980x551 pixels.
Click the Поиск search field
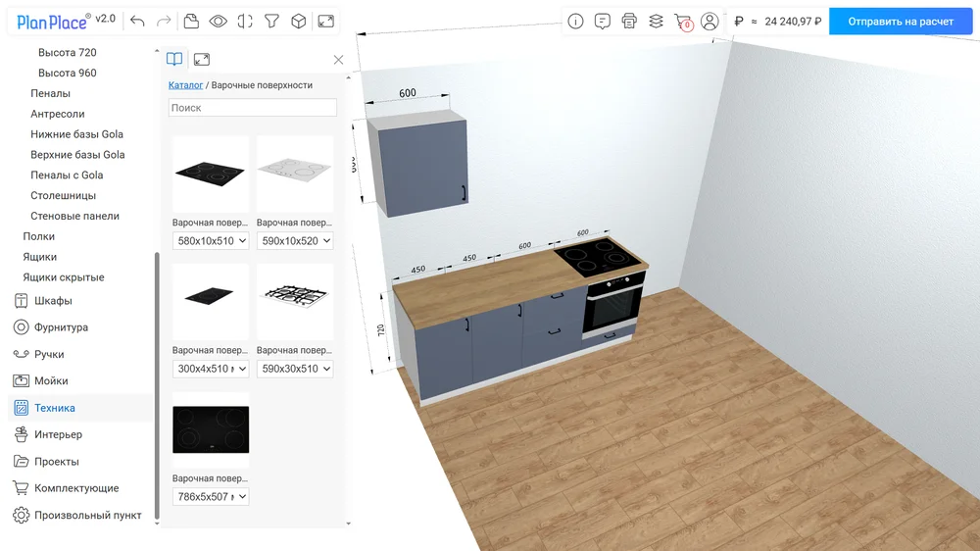(253, 108)
